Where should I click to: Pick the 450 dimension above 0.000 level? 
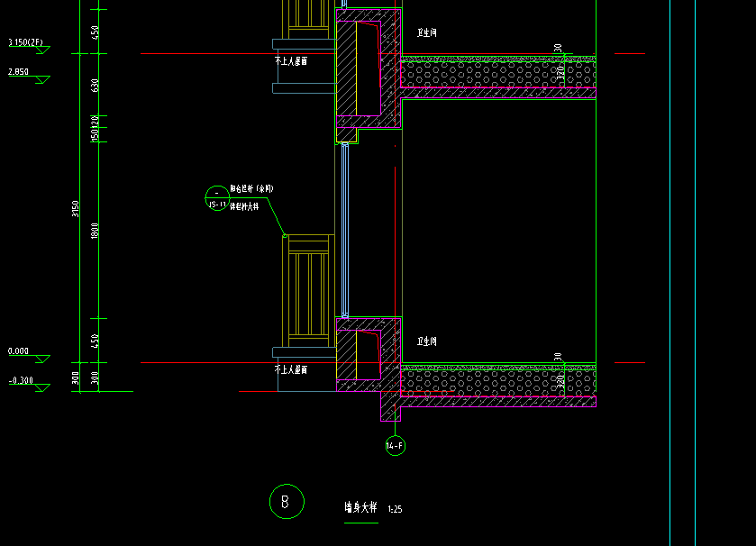[95, 341]
